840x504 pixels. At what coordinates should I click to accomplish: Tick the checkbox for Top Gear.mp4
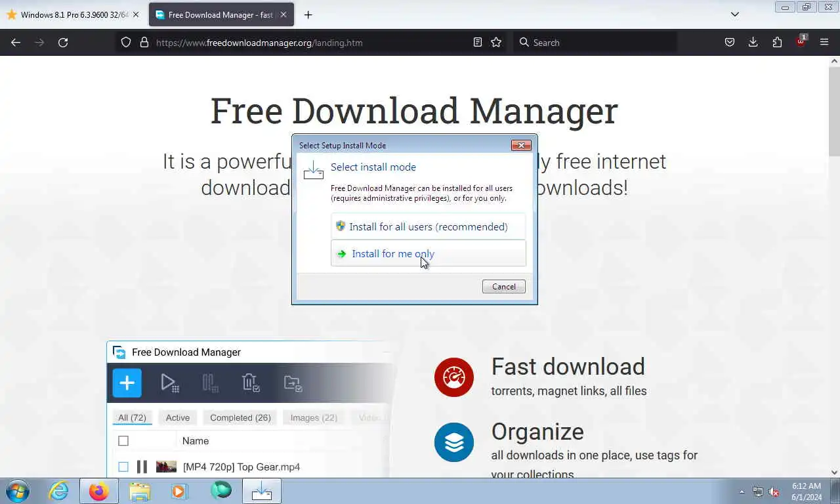pyautogui.click(x=123, y=467)
